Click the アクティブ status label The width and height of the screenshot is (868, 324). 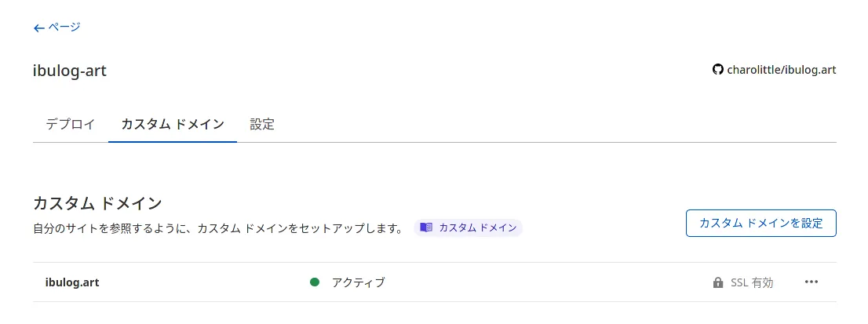[x=358, y=282]
